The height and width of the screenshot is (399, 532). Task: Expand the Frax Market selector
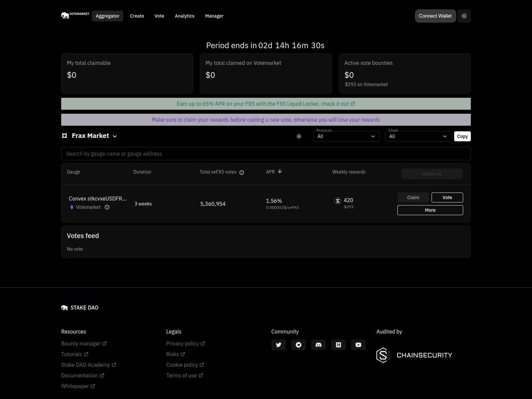[89, 136]
